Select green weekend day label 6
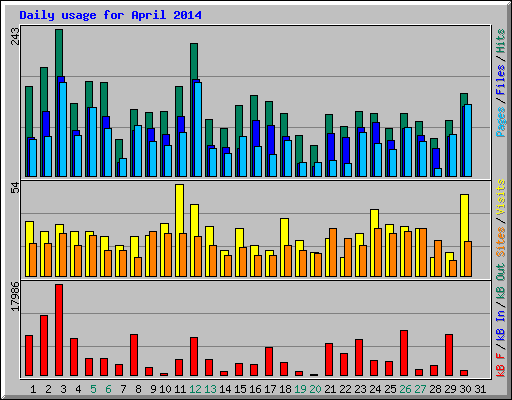The image size is (512, 400). pos(108,389)
